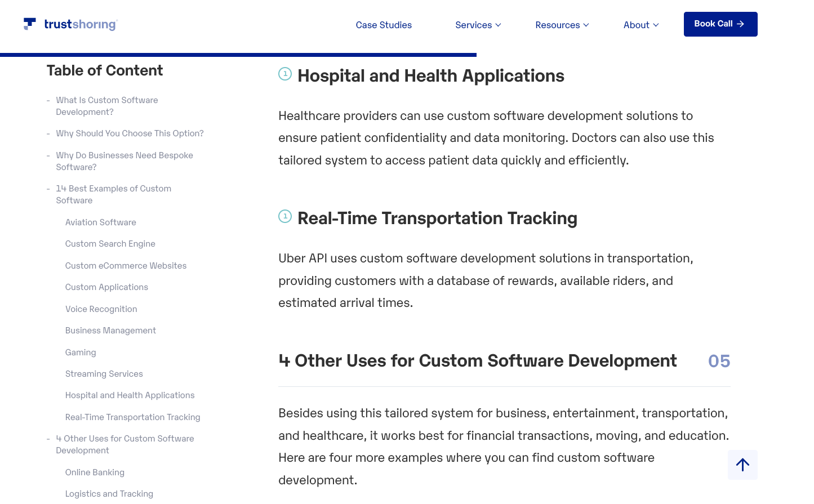The width and height of the screenshot is (814, 504).
Task: Jump to Custom Search Engine section
Action: tap(110, 244)
